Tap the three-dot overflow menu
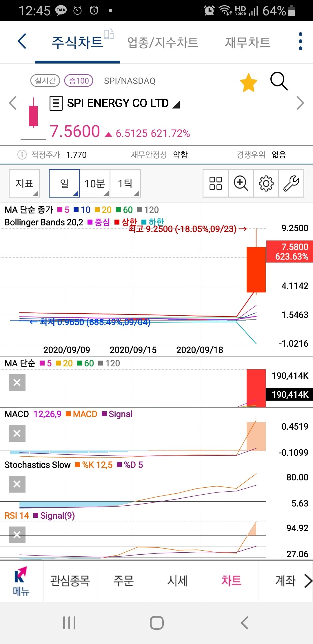Viewport: 313px width, 644px height. pos(300,41)
